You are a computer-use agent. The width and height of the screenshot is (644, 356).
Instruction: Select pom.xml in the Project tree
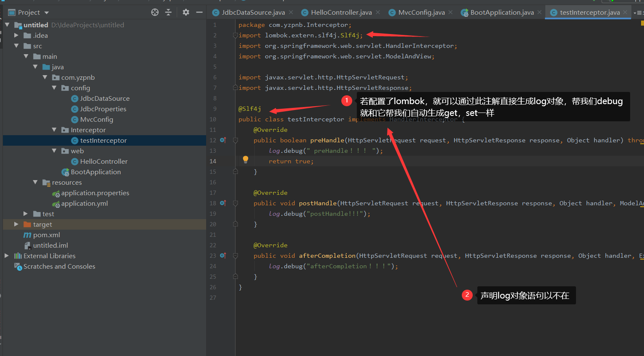[x=46, y=235]
